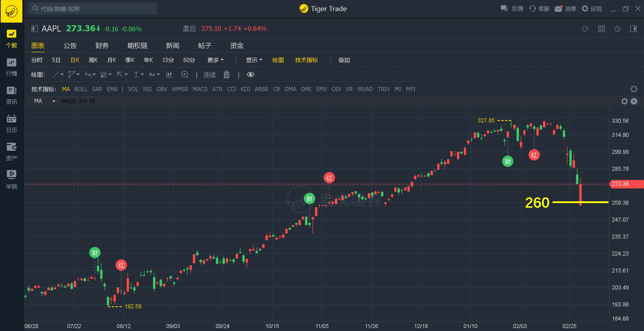Open the 资讯 news sidebar icon

click(11, 95)
